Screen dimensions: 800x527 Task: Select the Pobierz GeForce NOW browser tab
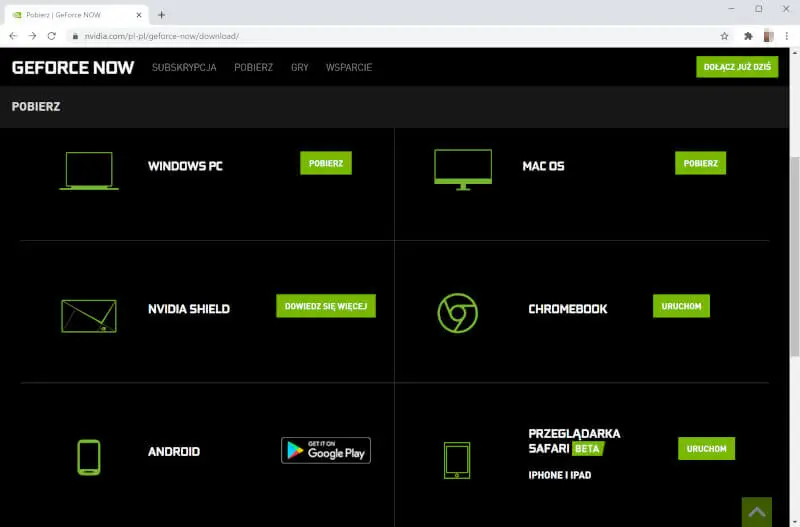pos(77,15)
